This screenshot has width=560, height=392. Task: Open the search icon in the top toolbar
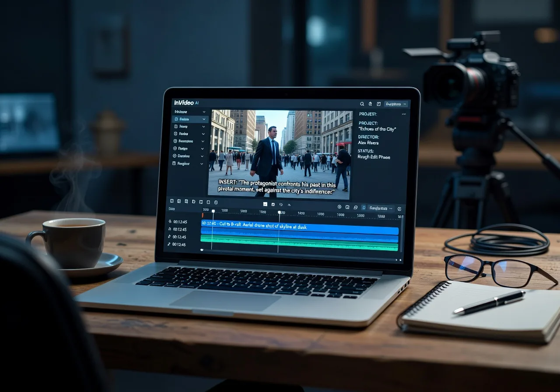coord(362,104)
